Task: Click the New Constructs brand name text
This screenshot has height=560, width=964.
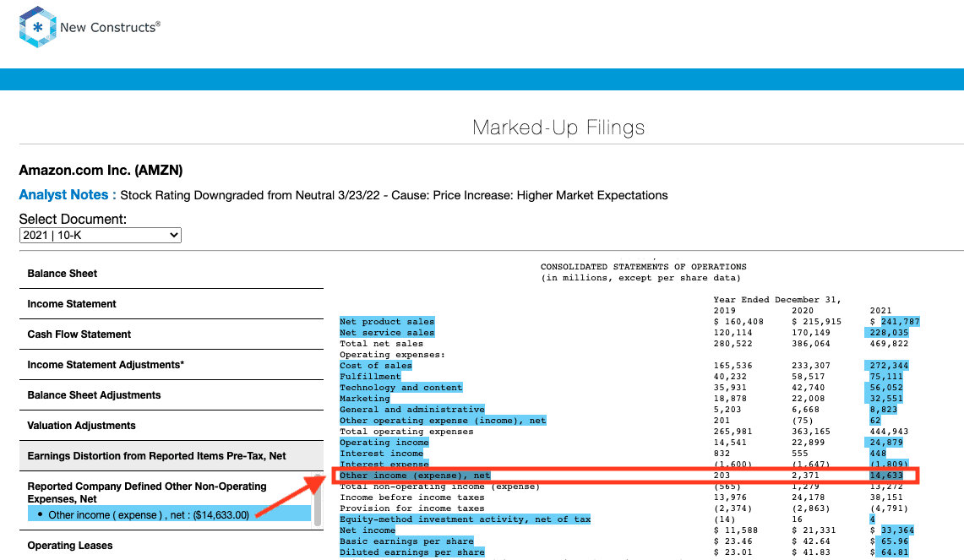Action: click(x=110, y=27)
